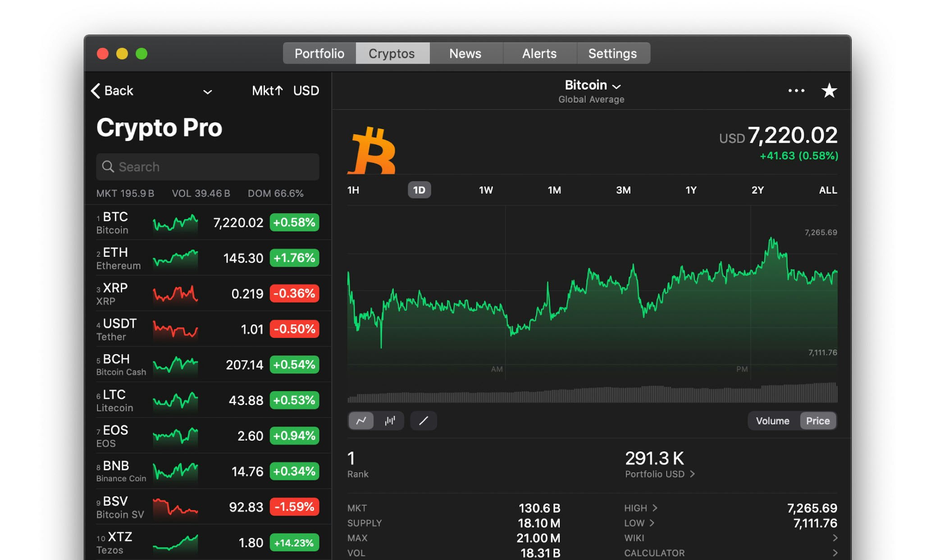Click the Back arrow in the sidebar
The image size is (935, 560).
[x=96, y=91]
